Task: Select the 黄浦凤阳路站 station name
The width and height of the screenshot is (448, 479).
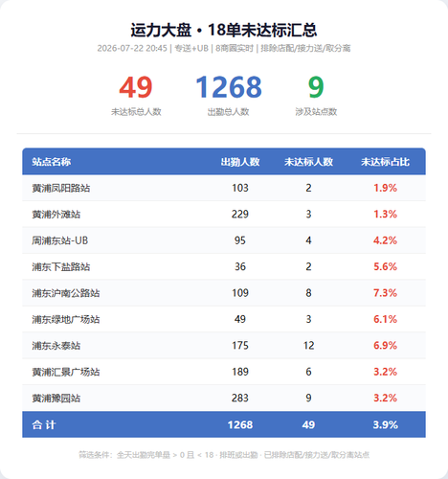Action: pos(61,188)
